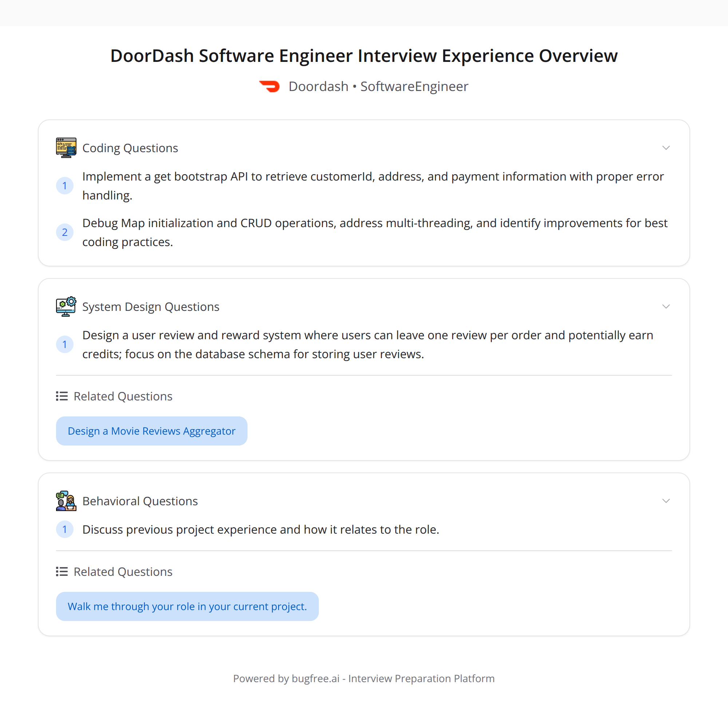Open Design a Movie Reviews Aggregator link
Viewport: 728px width, 728px height.
click(x=151, y=431)
